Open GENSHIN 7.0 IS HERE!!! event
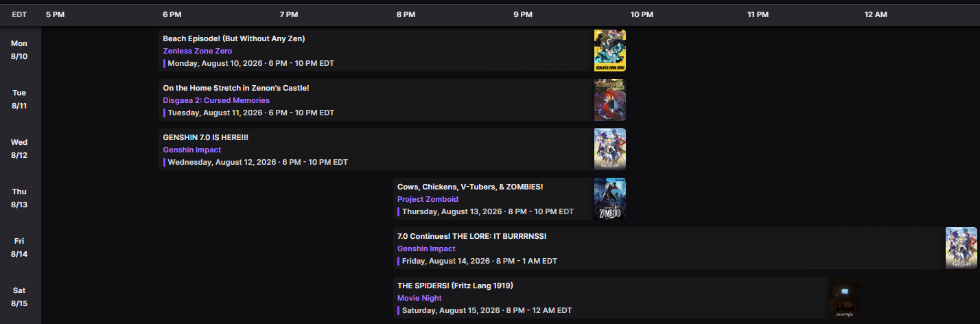 click(206, 137)
